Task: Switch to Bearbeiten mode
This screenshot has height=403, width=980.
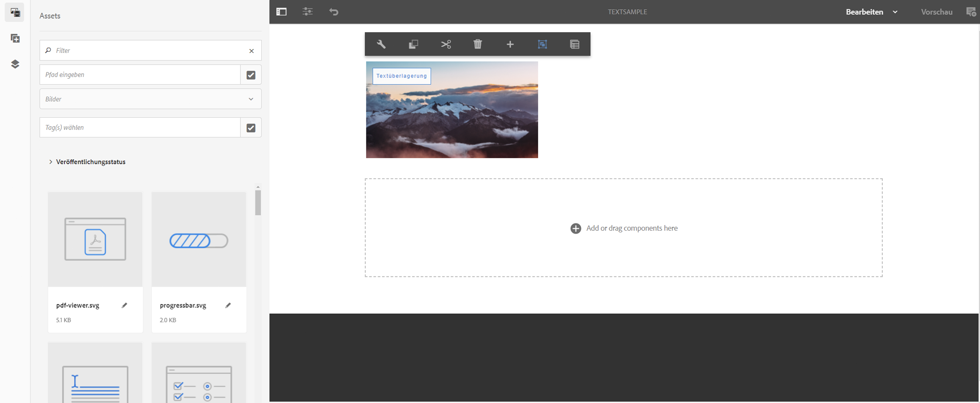Action: point(864,12)
